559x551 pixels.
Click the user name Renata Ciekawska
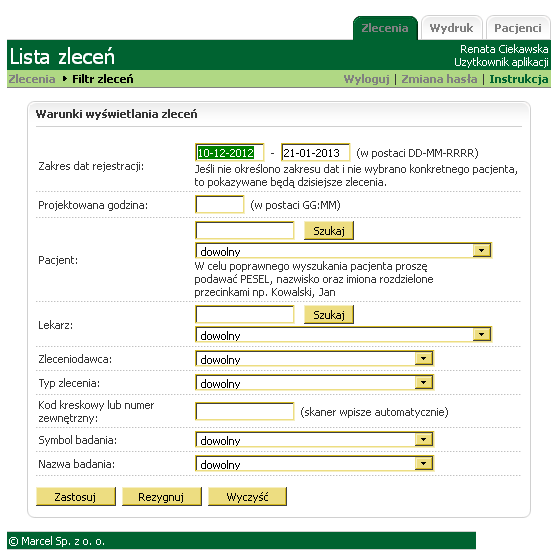(504, 49)
